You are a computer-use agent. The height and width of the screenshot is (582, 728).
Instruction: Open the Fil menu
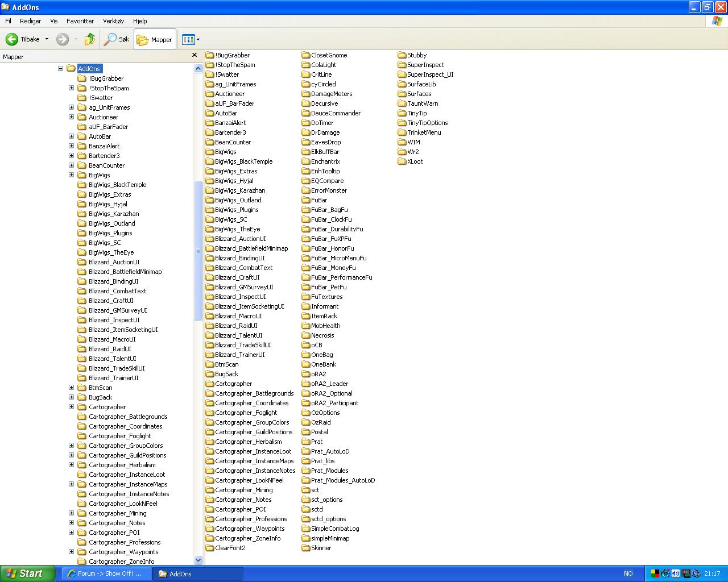(x=8, y=21)
